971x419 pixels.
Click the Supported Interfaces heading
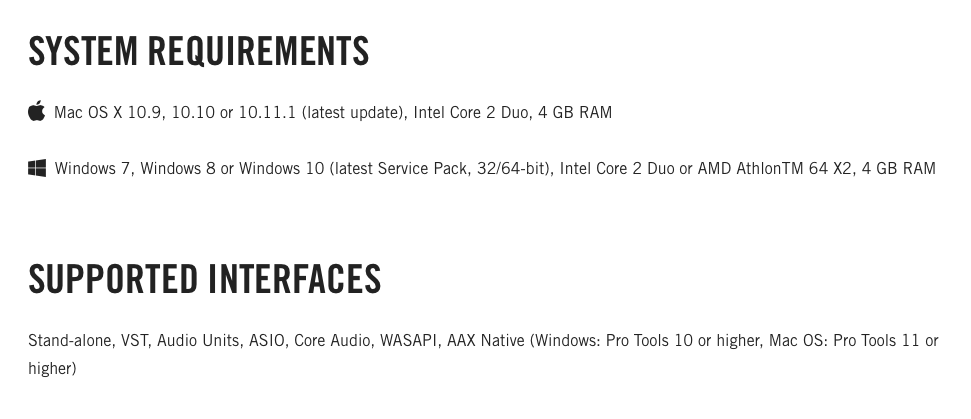point(204,279)
